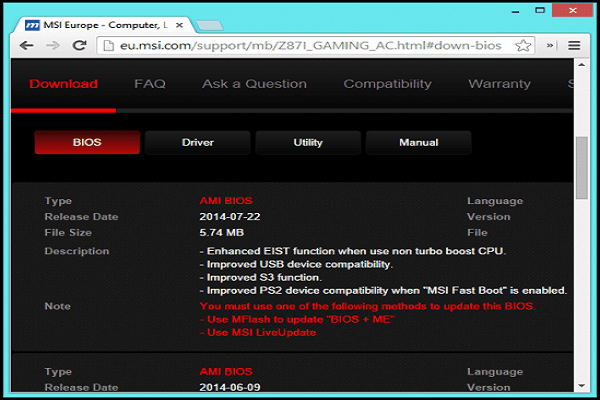Screen dimensions: 600x400
Task: Maximize the browser window
Action: tap(540, 10)
